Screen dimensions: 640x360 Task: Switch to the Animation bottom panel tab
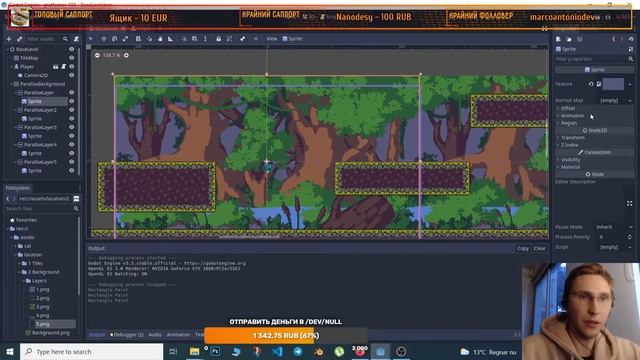(x=178, y=335)
